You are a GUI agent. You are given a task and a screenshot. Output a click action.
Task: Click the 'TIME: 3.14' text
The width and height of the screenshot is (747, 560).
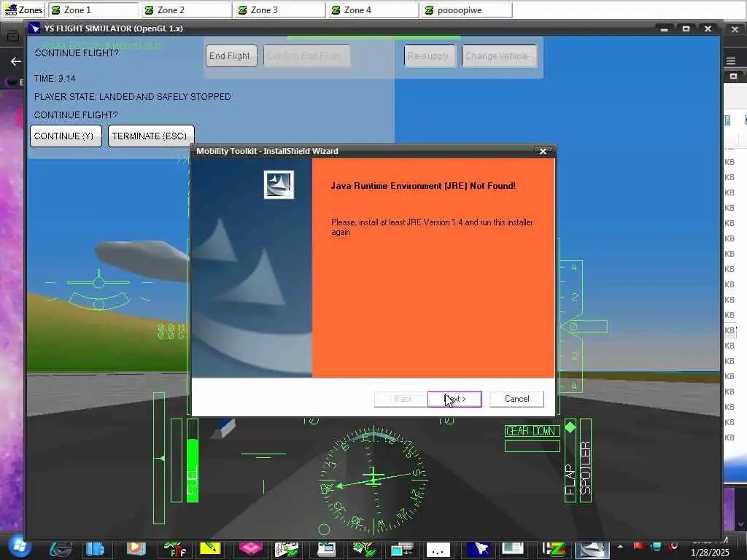[55, 79]
